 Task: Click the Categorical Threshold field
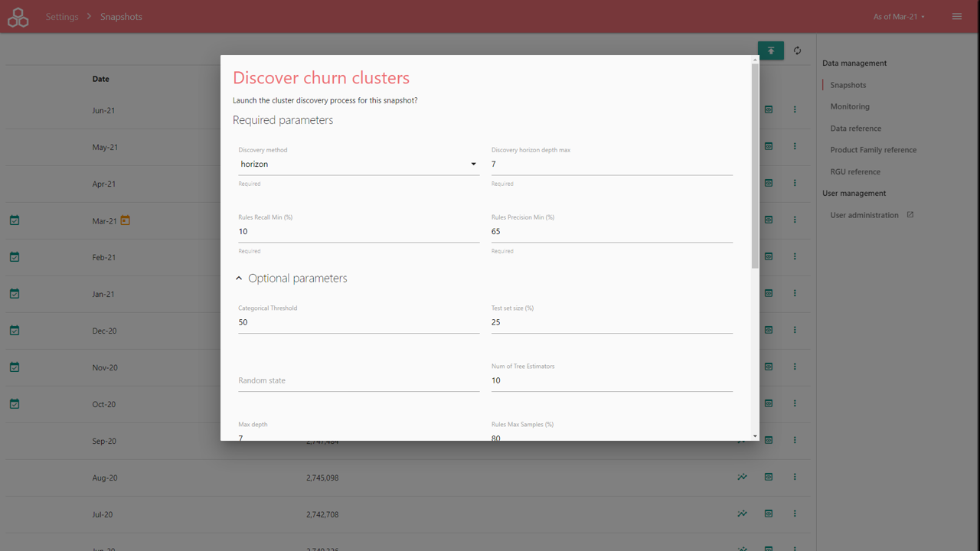click(359, 323)
